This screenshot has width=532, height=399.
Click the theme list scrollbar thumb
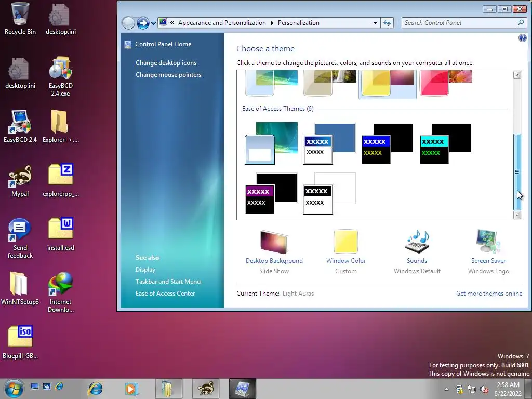click(x=517, y=171)
